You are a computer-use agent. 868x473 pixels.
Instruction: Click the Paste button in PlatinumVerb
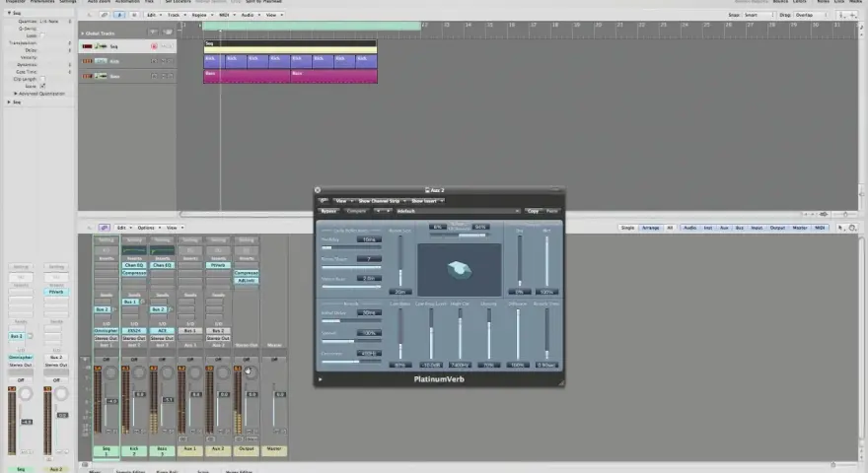click(x=552, y=211)
